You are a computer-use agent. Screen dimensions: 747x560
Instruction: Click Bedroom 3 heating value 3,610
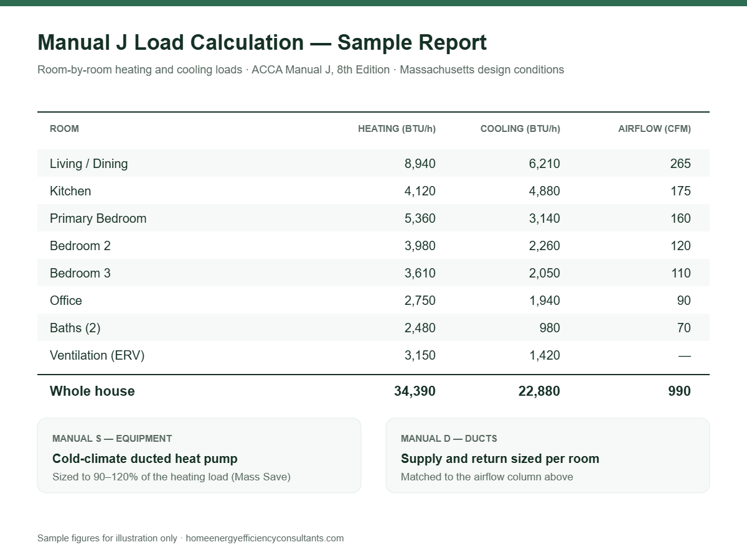pyautogui.click(x=420, y=273)
